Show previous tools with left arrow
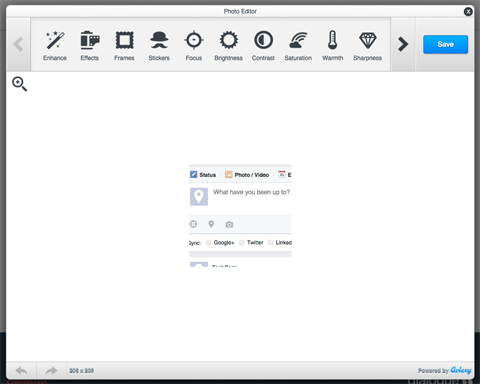The image size is (480, 384). [18, 44]
